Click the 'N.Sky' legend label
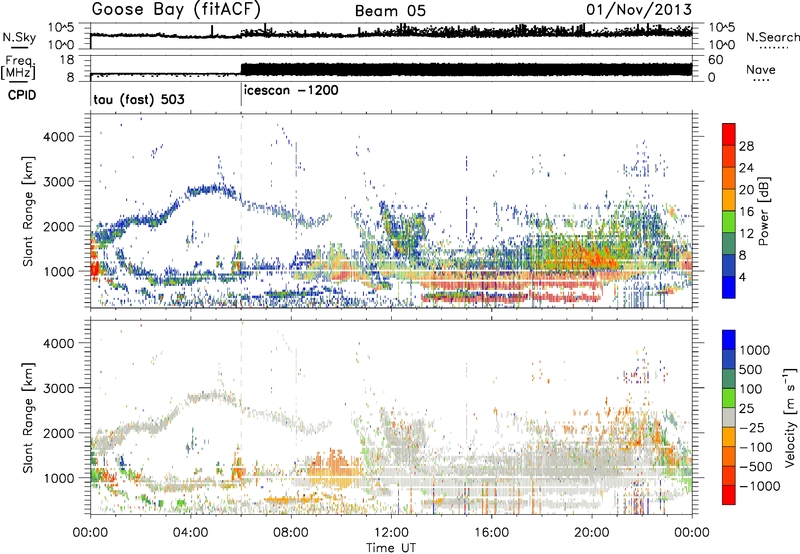This screenshot has height=554, width=800. pos(19,37)
